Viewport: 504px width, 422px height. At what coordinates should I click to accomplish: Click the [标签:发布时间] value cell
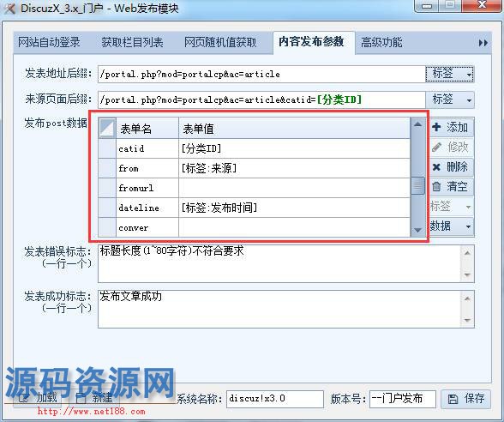(295, 208)
